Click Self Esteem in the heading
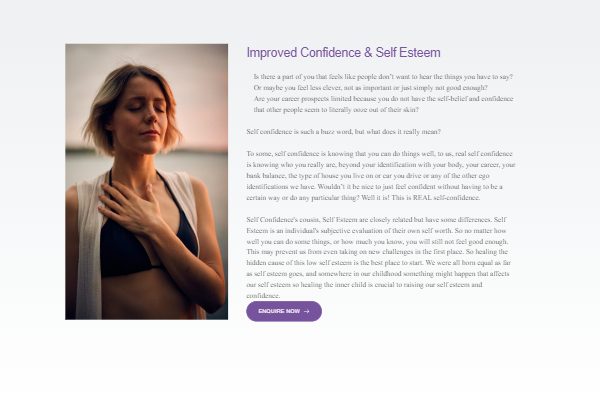600x407 pixels. coord(408,52)
